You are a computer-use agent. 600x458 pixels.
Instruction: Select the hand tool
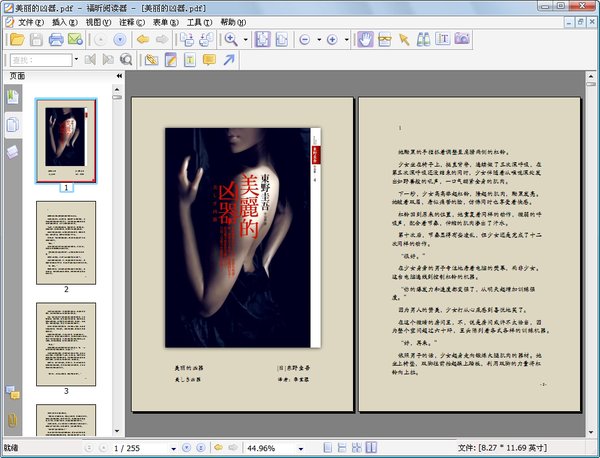click(x=365, y=39)
